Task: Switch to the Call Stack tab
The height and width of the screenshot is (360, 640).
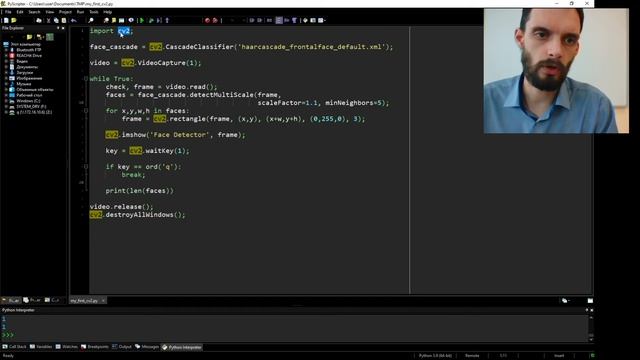Action: tap(14, 347)
